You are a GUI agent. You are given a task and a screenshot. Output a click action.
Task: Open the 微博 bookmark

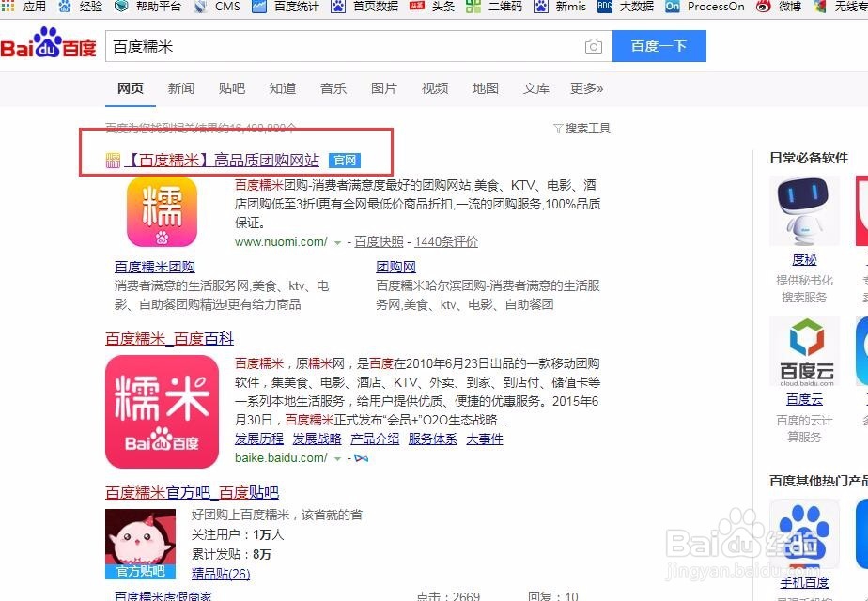779,6
